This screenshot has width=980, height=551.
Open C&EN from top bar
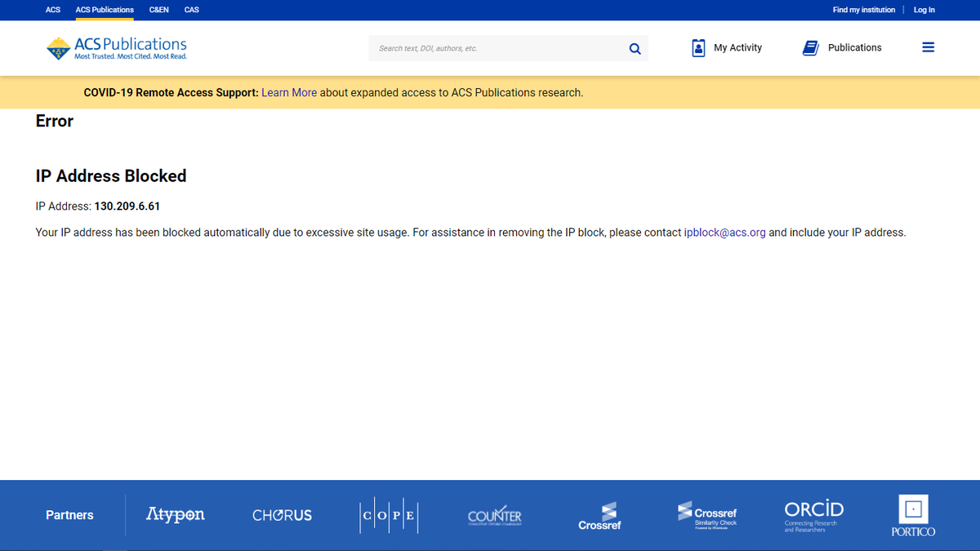159,10
